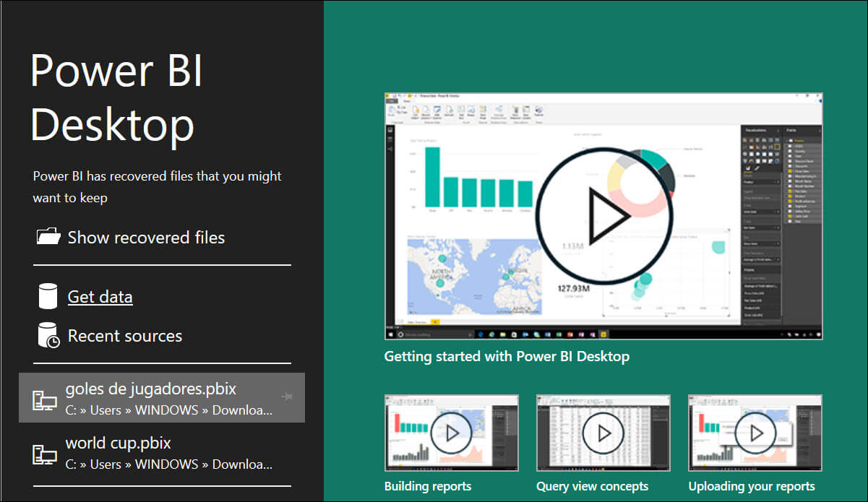Click the Uploading your reports caption

coord(752,486)
